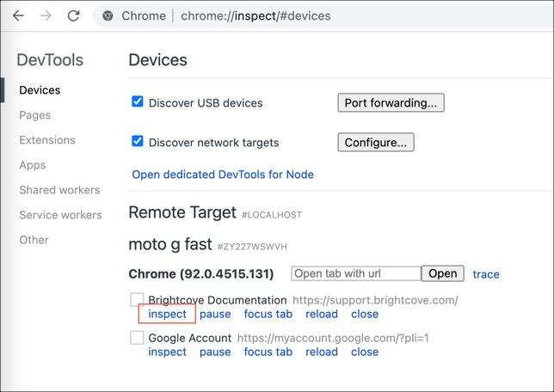This screenshot has height=392, width=554.
Task: Open the Pages section in sidebar
Action: click(x=35, y=115)
